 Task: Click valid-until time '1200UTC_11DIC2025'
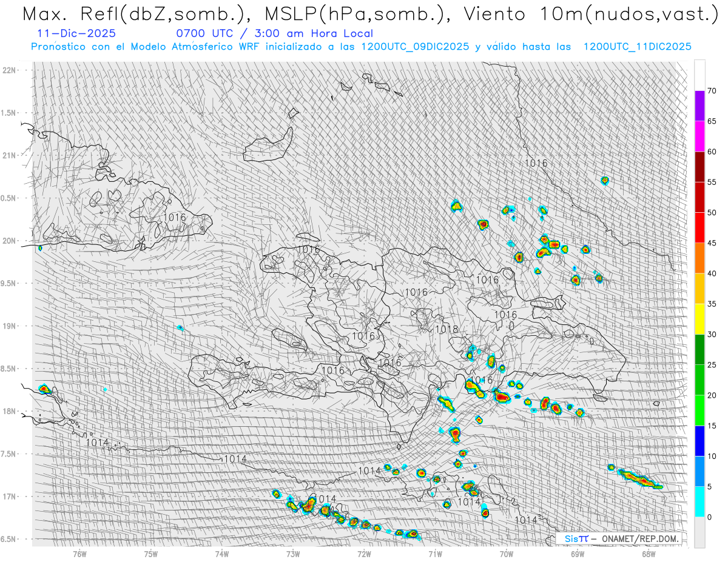tap(637, 47)
